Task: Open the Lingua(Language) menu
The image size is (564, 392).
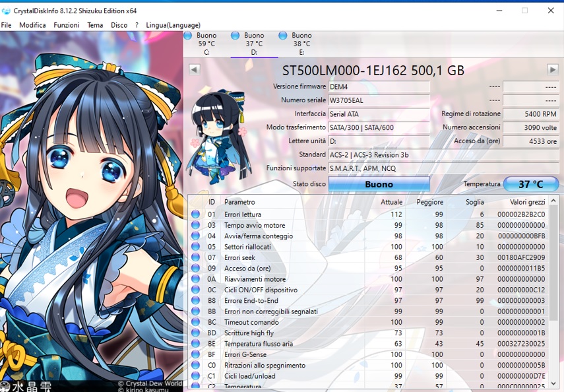Action: point(173,25)
